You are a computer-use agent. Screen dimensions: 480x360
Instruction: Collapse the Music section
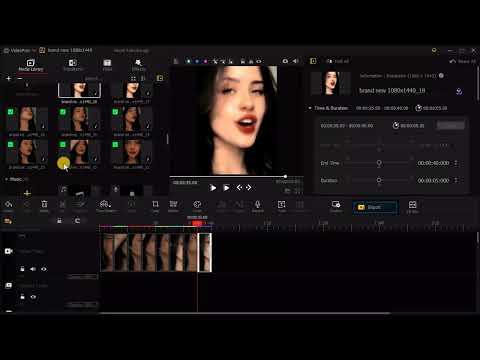[6, 179]
